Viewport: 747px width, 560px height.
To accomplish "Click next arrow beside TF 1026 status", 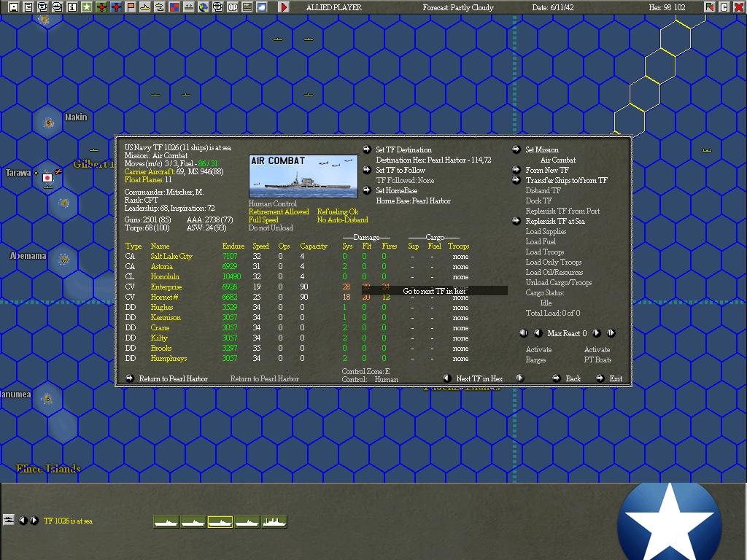I will tap(34, 521).
